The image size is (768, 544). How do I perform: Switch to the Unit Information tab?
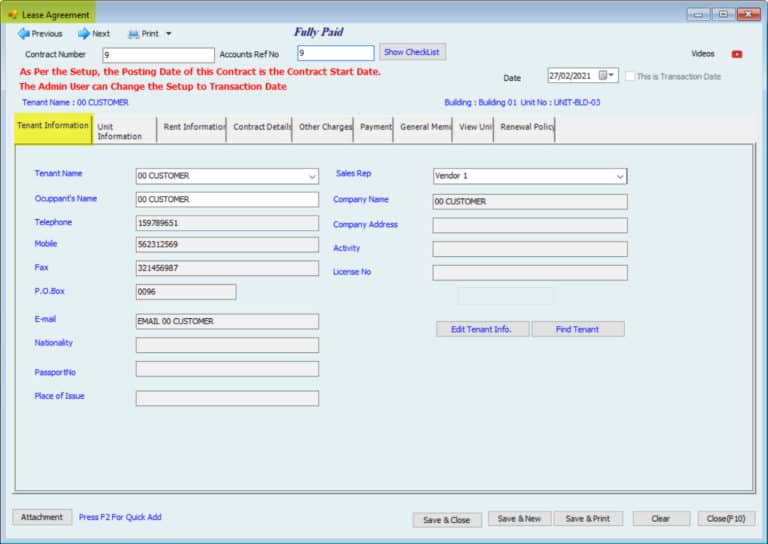(124, 131)
